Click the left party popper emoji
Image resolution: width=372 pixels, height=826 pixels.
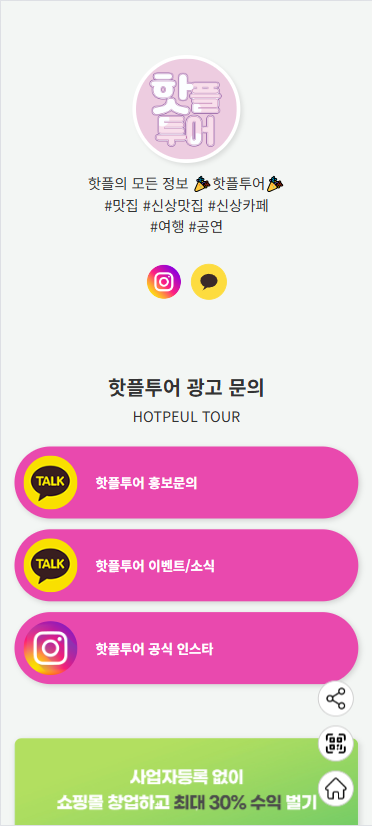[201, 184]
